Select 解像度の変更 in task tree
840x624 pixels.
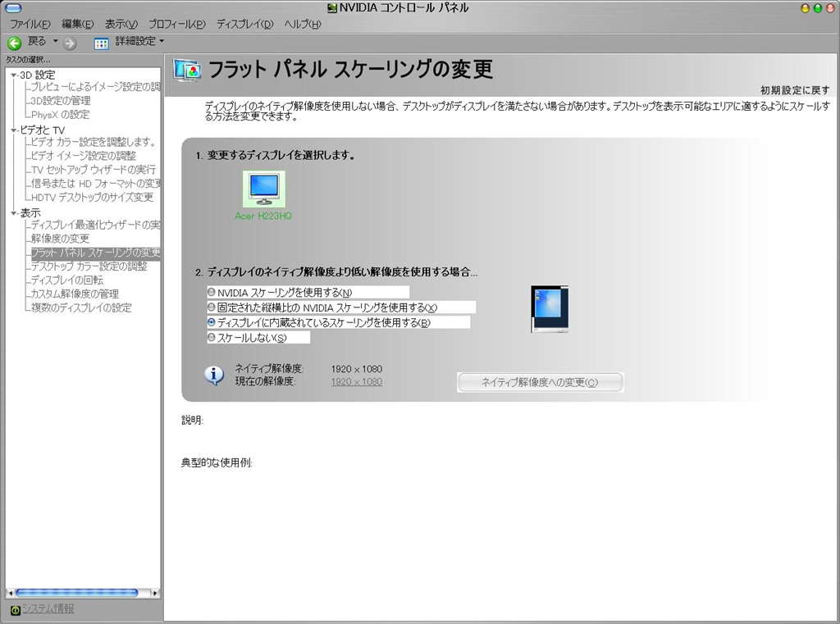coord(60,239)
